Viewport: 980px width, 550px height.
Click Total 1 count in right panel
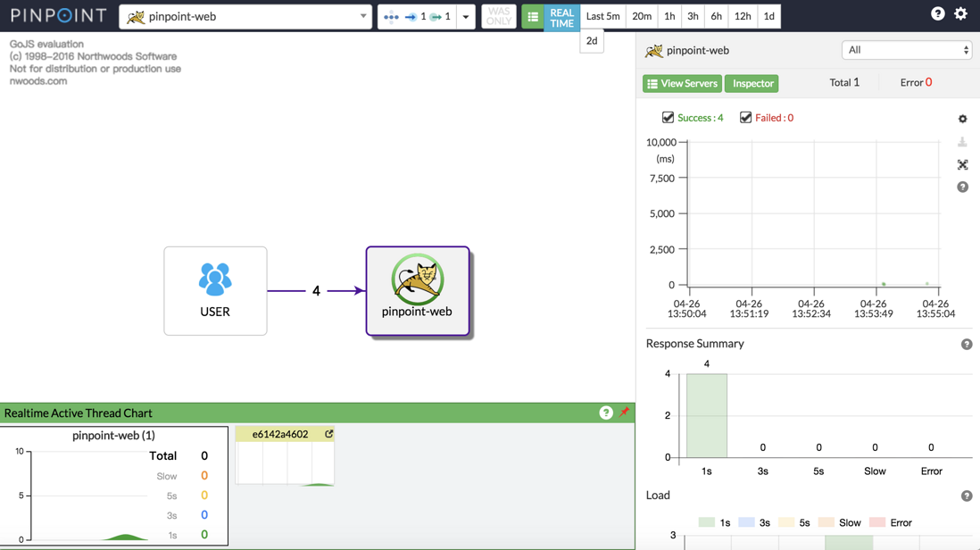point(844,82)
